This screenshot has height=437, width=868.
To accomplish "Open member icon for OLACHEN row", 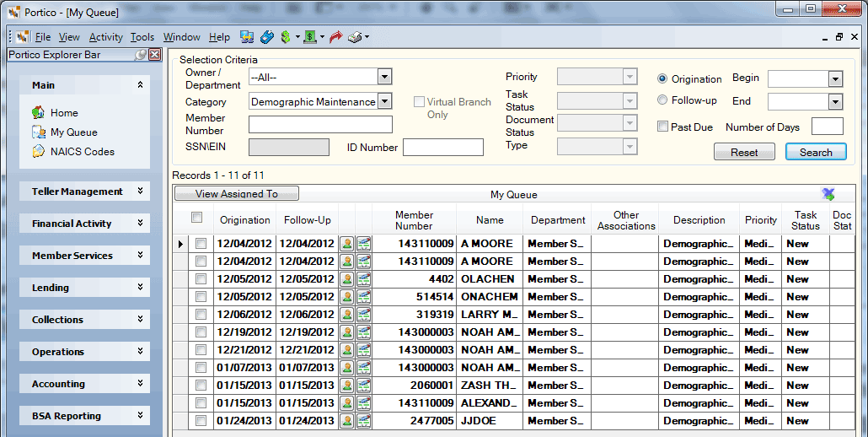I will [x=347, y=279].
